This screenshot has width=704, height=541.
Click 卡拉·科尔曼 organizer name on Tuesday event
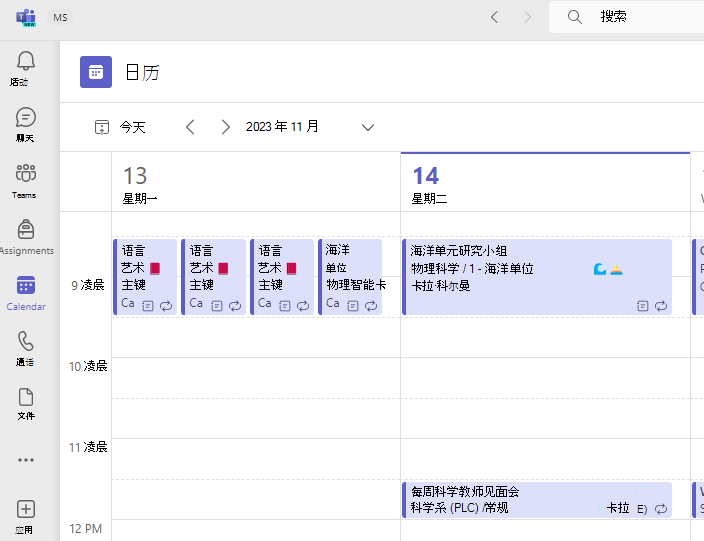(x=440, y=286)
